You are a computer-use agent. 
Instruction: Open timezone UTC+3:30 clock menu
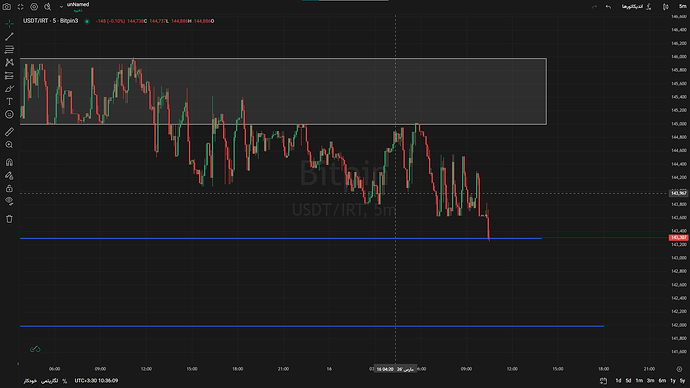[96, 381]
